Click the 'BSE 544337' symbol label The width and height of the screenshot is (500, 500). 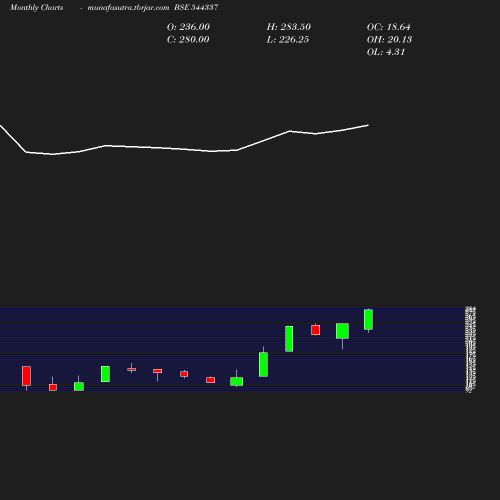pyautogui.click(x=196, y=7)
